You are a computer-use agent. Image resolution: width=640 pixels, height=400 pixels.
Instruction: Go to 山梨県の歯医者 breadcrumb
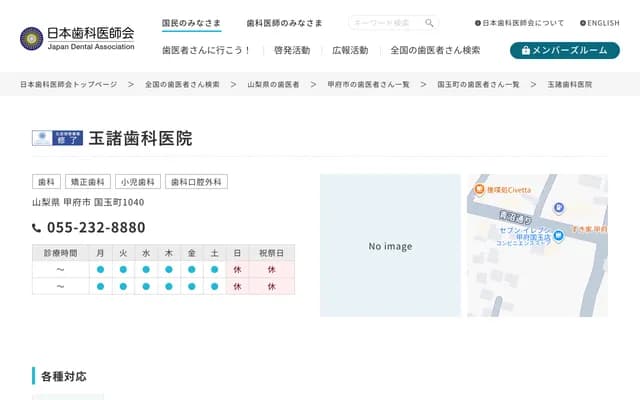coord(273,85)
